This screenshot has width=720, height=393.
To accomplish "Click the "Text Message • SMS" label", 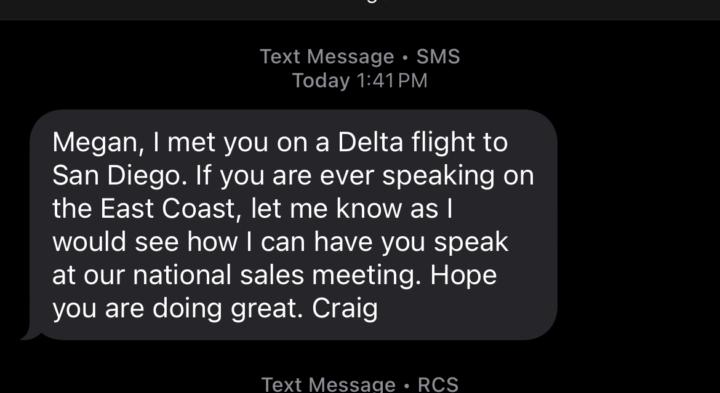I will coord(360,57).
